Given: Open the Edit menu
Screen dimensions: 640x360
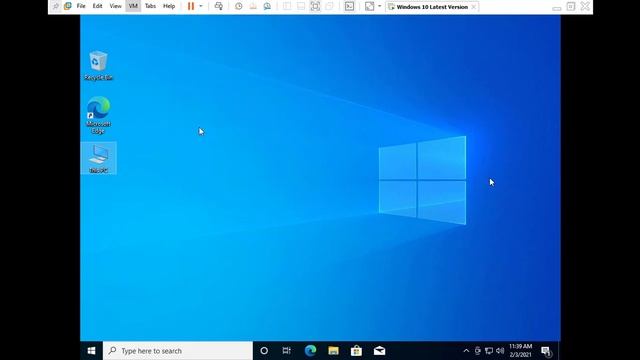Looking at the screenshot, I should tap(97, 6).
